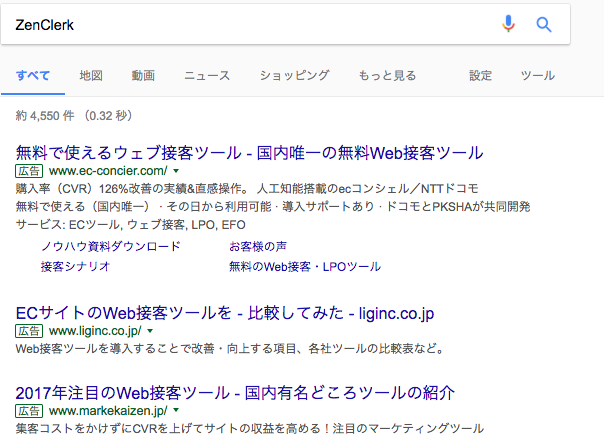This screenshot has height=448, width=604.
Task: Open the 接客シナリオ sitelink
Action: (76, 266)
